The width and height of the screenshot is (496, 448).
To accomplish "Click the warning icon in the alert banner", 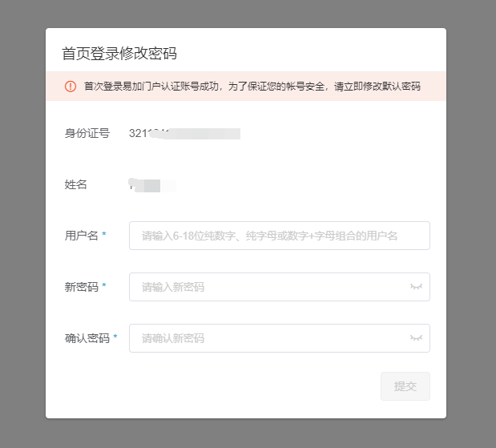I will click(71, 86).
